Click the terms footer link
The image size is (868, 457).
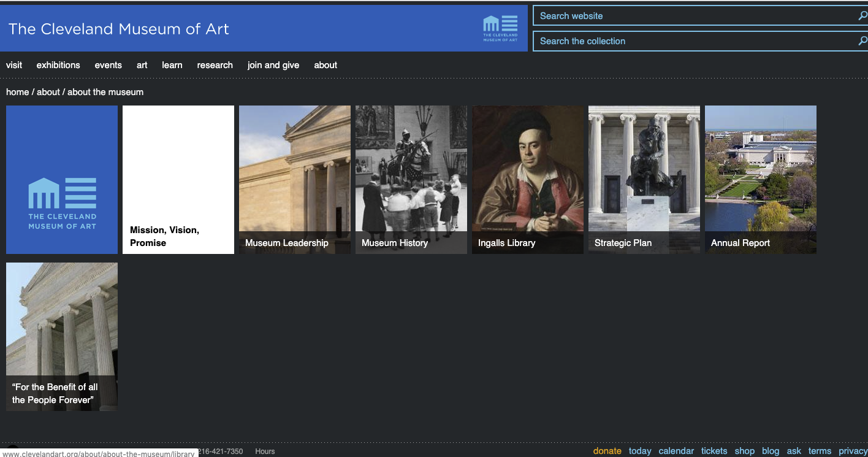coord(820,451)
